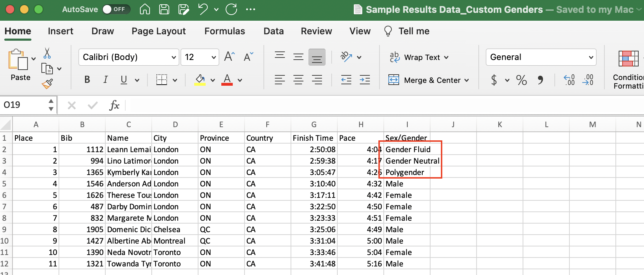Apply the yellow fill color swatch
Viewport: 644px width, 275px height.
tap(200, 80)
